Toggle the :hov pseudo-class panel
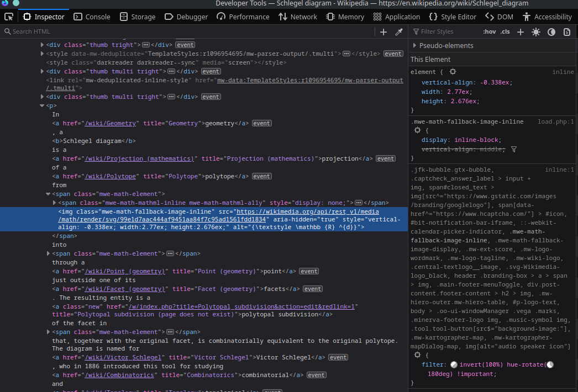This screenshot has width=578, height=392. pos(489,31)
